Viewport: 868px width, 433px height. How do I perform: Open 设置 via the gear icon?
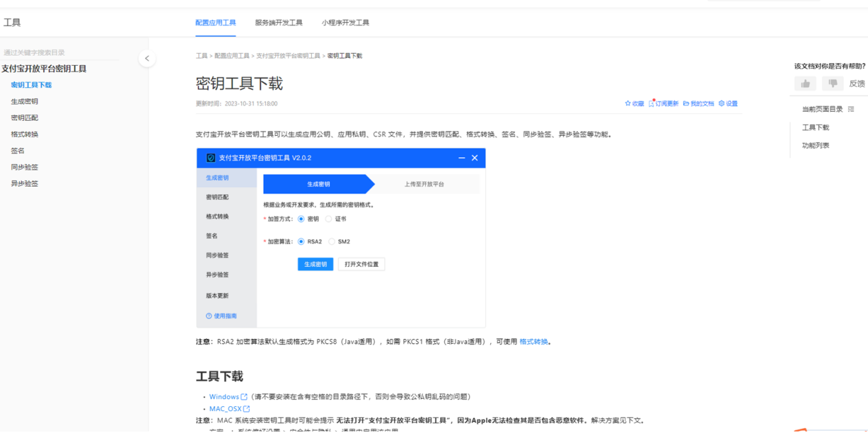click(x=721, y=104)
